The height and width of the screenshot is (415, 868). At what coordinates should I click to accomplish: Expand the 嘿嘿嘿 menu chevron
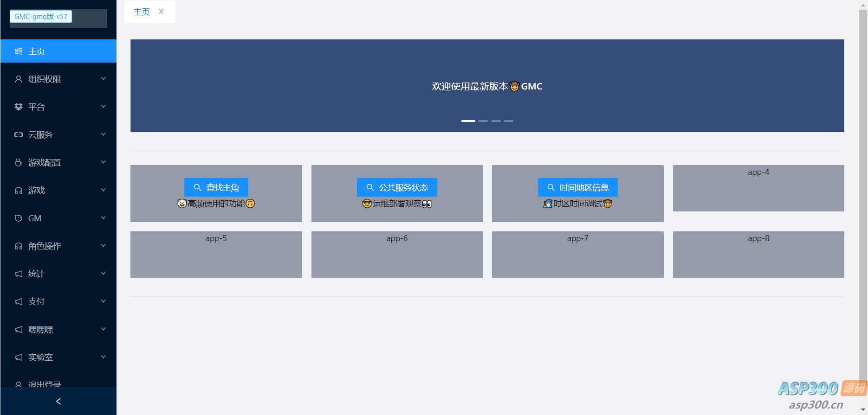pyautogui.click(x=104, y=329)
